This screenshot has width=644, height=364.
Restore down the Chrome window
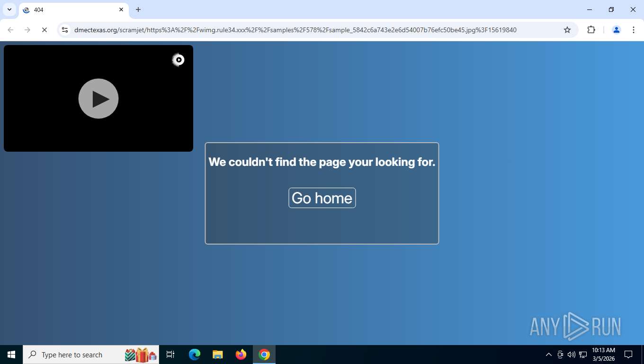(611, 9)
